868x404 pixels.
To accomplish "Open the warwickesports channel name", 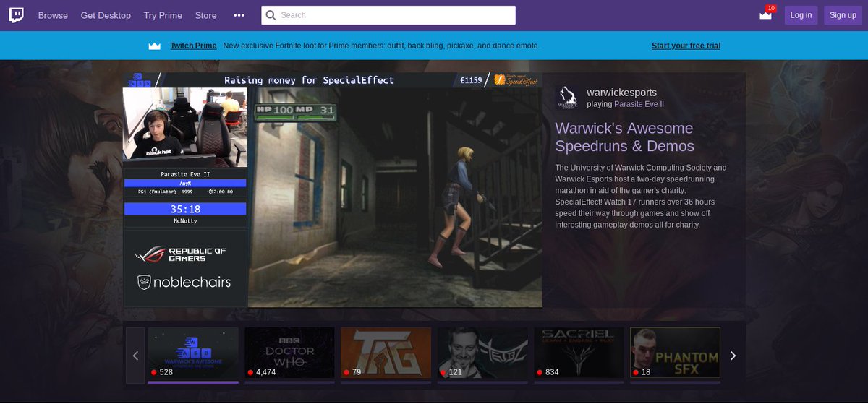I will tap(622, 93).
